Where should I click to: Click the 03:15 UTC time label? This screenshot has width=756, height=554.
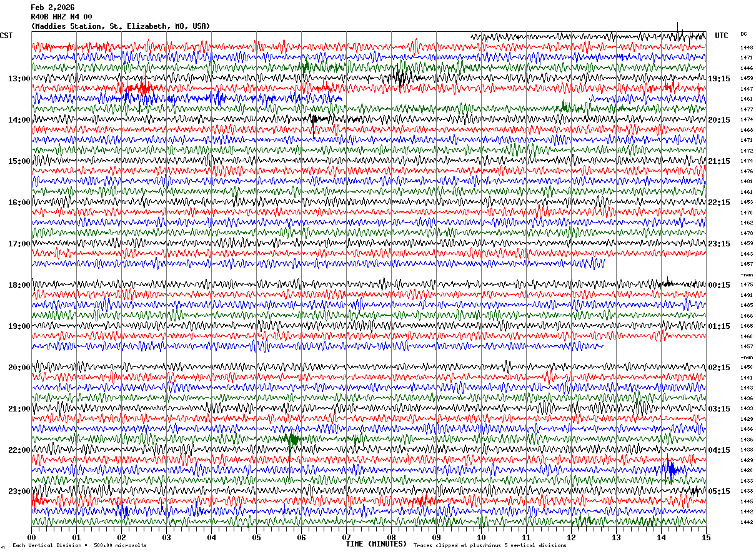pyautogui.click(x=719, y=409)
